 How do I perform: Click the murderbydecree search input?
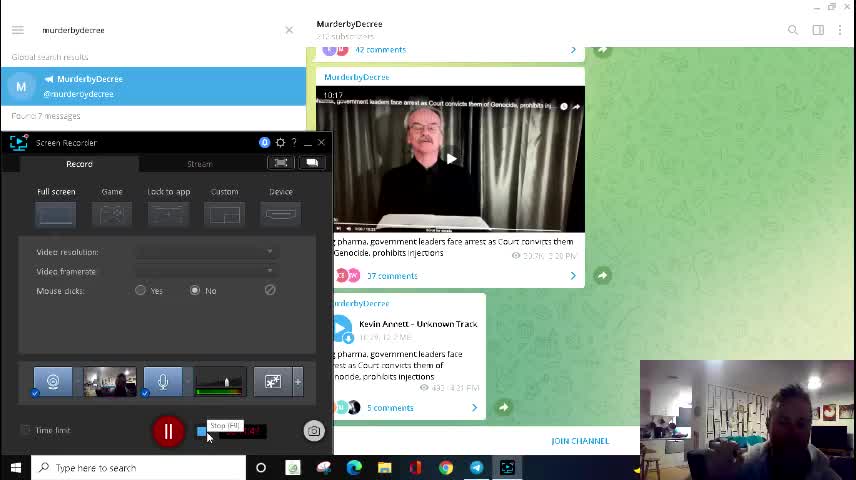158,30
